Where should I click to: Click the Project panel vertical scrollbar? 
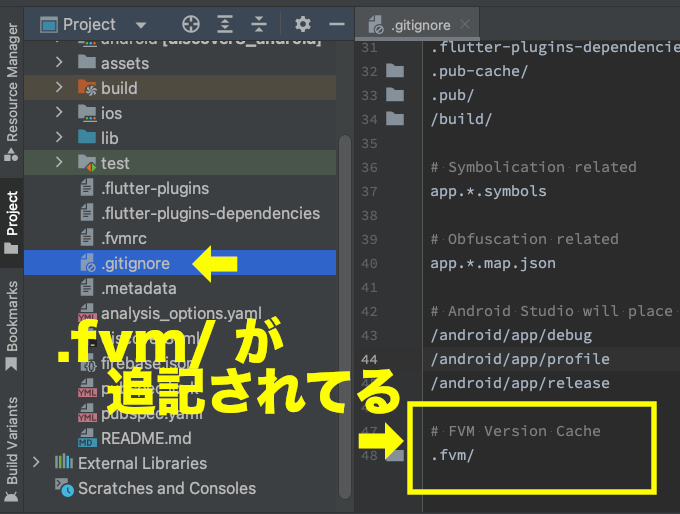pos(345,317)
